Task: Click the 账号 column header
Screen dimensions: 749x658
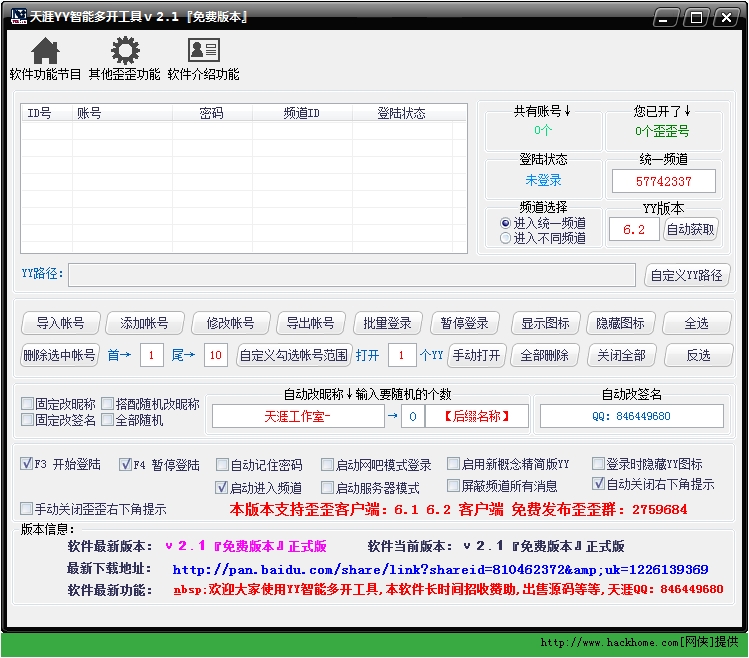Action: pos(89,113)
